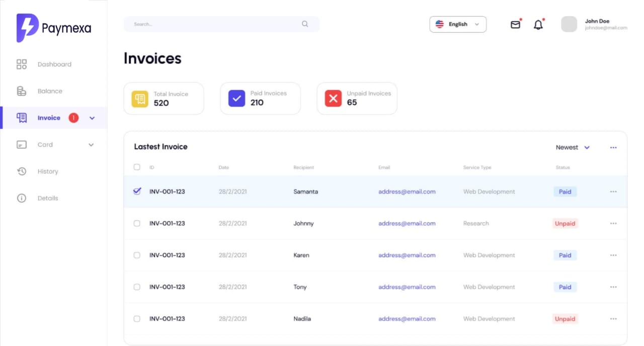
Task: Click the yellow Total Invoice icon
Action: 140,99
